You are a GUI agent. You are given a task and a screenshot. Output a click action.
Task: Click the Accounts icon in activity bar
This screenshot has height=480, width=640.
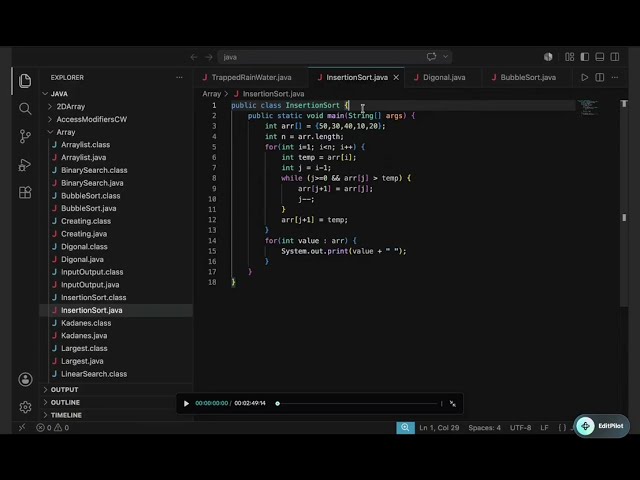(x=25, y=379)
